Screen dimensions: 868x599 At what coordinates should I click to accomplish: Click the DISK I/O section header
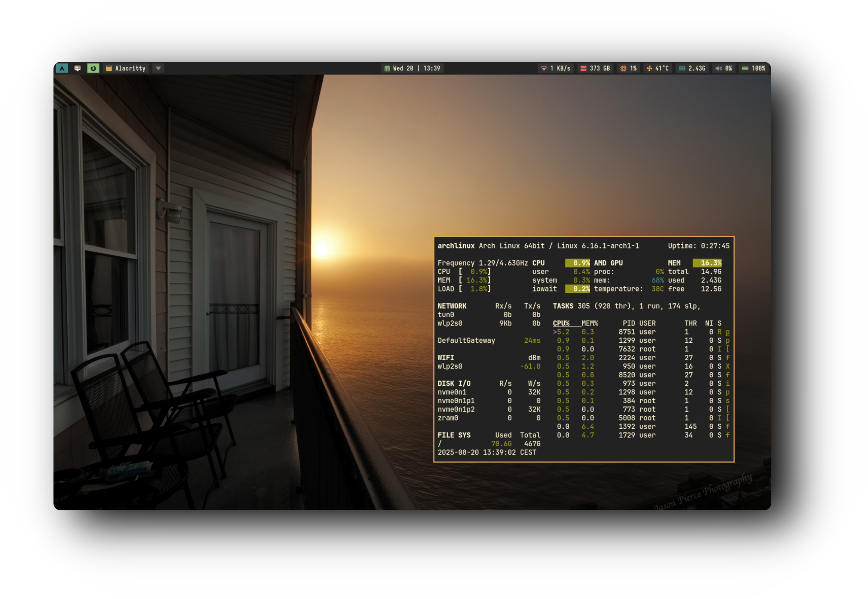pos(454,383)
